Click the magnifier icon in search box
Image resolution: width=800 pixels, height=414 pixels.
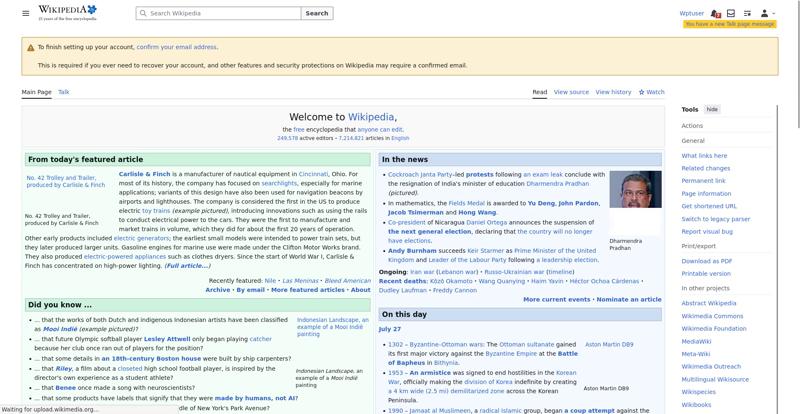coord(143,13)
